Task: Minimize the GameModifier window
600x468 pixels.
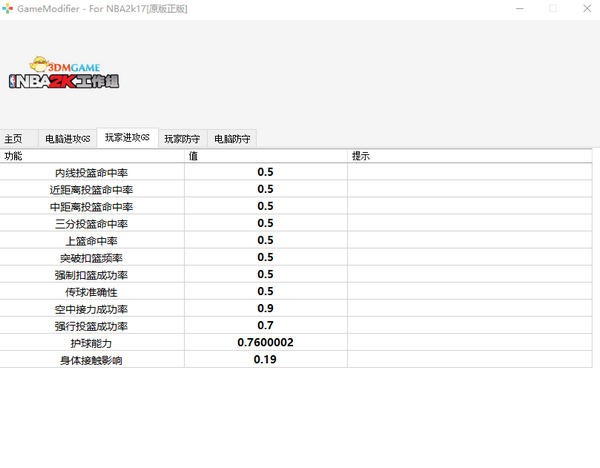Action: (520, 8)
